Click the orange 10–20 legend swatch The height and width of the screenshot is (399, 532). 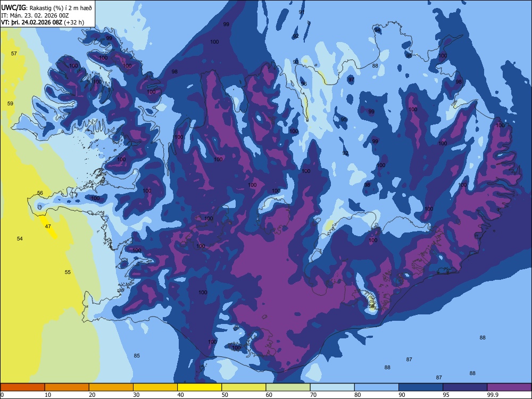coord(67,387)
